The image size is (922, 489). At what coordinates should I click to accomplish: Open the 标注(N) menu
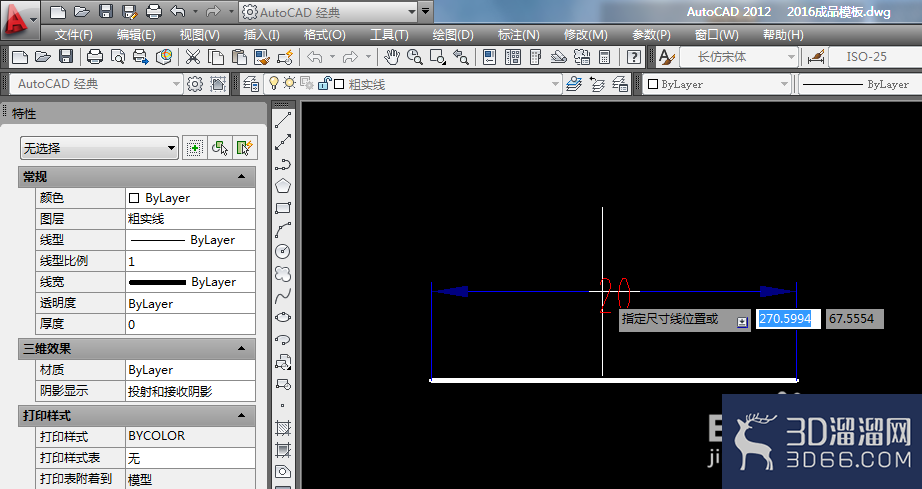[x=519, y=35]
